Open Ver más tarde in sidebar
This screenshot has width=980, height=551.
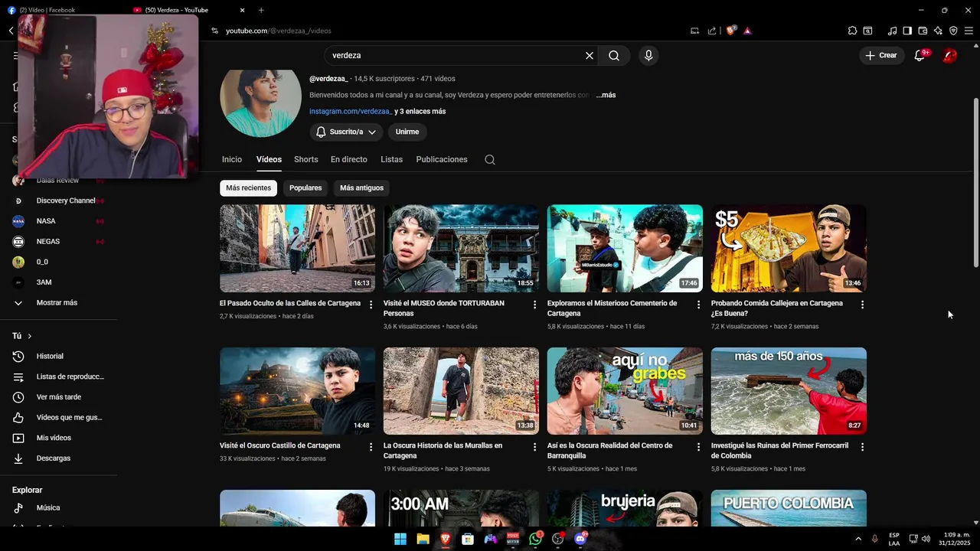pyautogui.click(x=58, y=397)
